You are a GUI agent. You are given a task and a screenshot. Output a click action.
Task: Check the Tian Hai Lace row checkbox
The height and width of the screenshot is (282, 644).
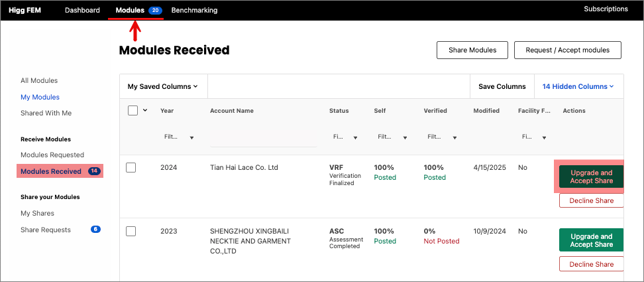(x=131, y=168)
